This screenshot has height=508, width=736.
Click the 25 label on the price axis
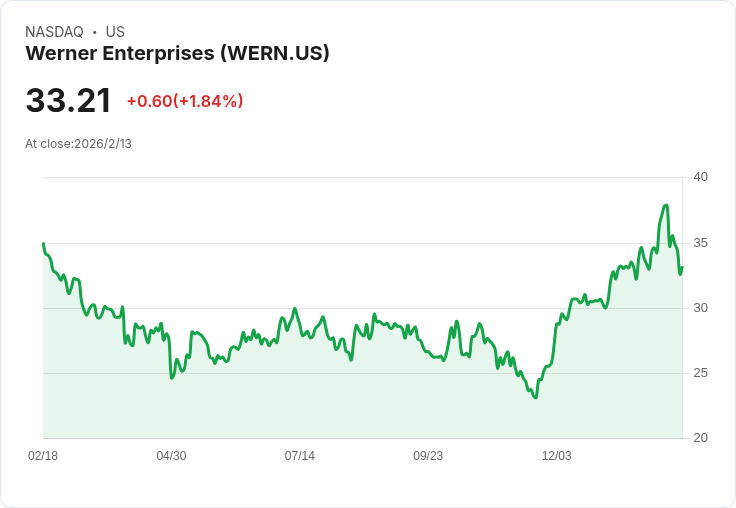click(700, 373)
